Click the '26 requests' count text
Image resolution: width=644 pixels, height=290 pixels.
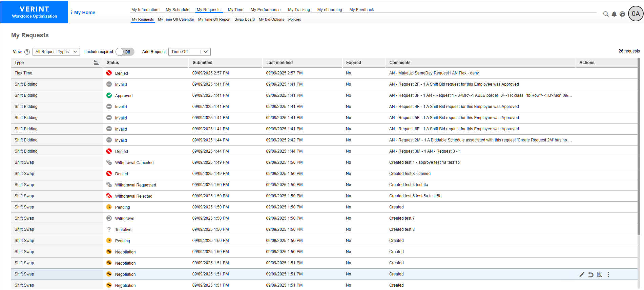pos(629,51)
